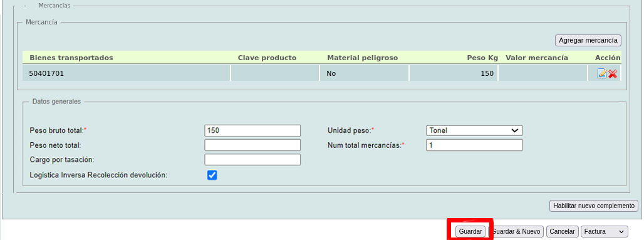644x240 pixels.
Task: Save the form with Guardar
Action: coord(470,231)
